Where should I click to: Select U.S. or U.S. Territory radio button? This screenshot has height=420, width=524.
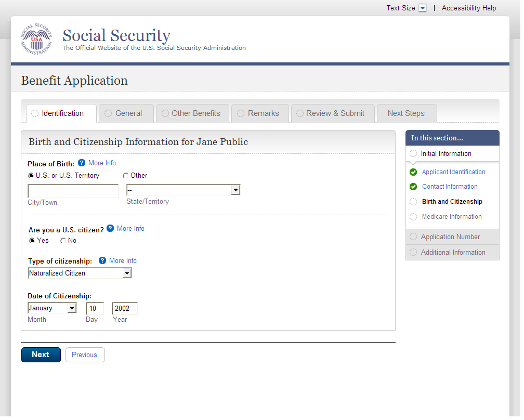[x=31, y=176]
